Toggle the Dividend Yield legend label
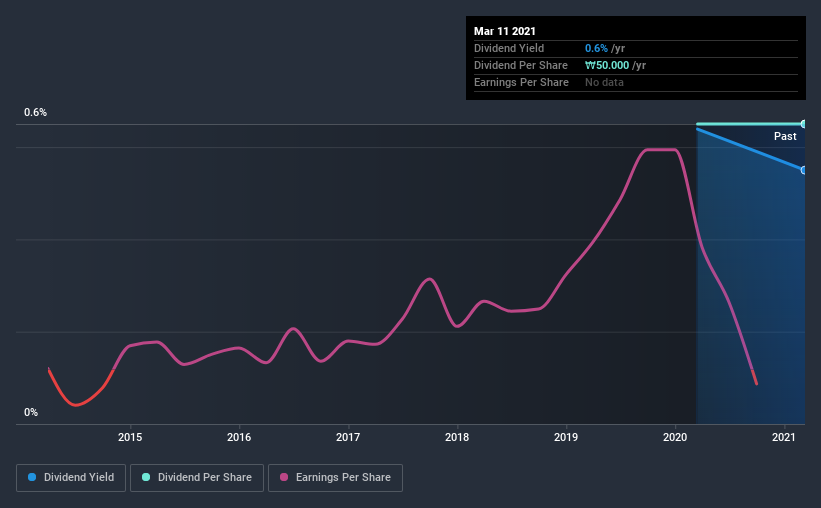The width and height of the screenshot is (821, 508). 84,478
